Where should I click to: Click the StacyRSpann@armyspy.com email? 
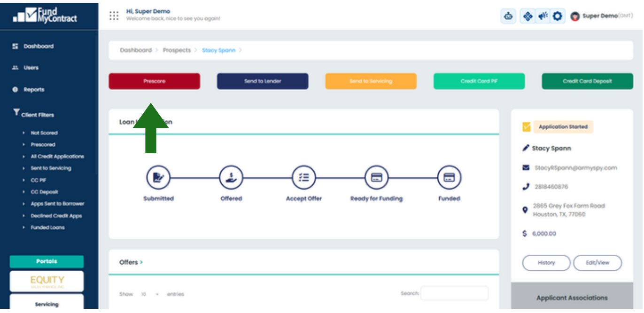tap(576, 168)
